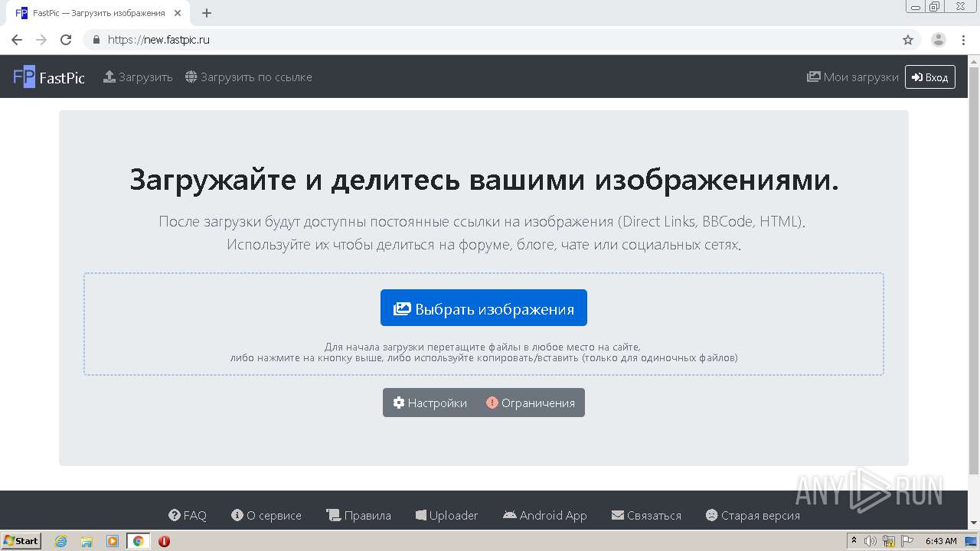Click the info icon by О сервисе

pos(237,515)
